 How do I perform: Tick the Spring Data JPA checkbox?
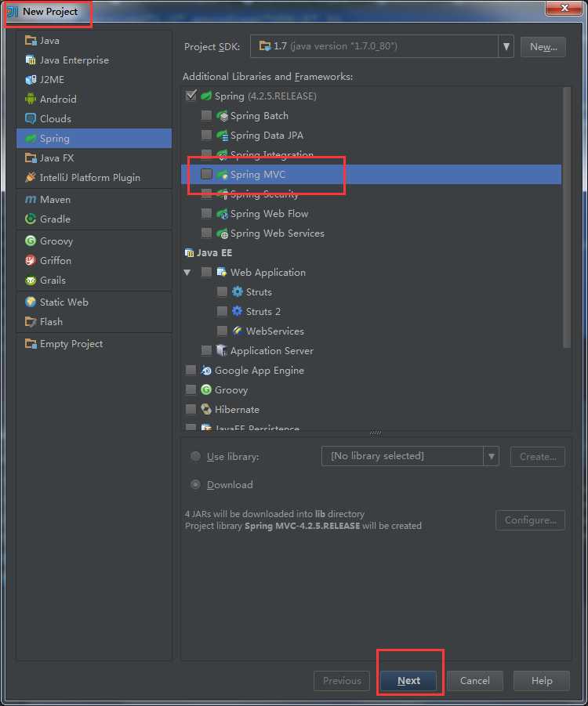pyautogui.click(x=206, y=135)
